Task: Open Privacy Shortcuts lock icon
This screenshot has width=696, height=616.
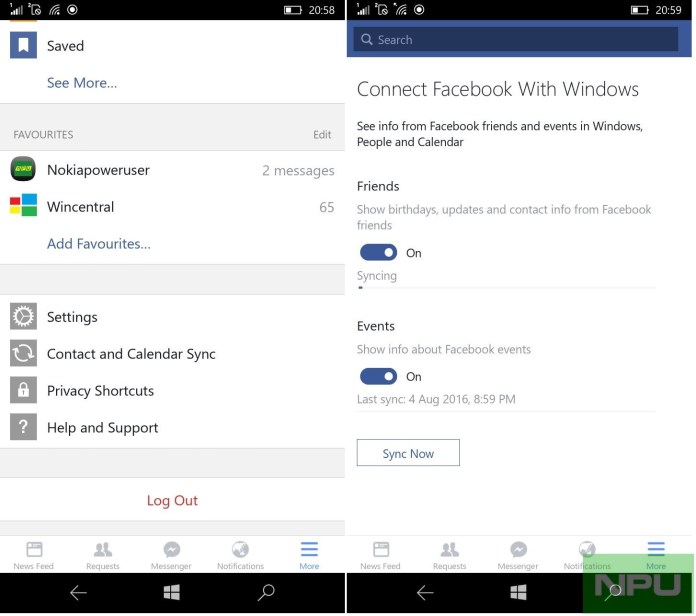Action: point(23,390)
